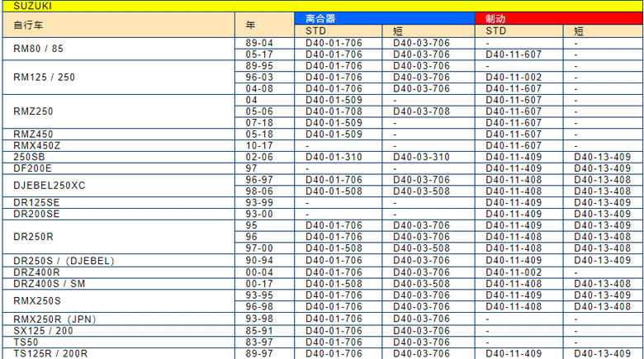644x359 pixels.
Task: Click brake STD D40-11-409 for DR200SE
Action: [x=514, y=214]
